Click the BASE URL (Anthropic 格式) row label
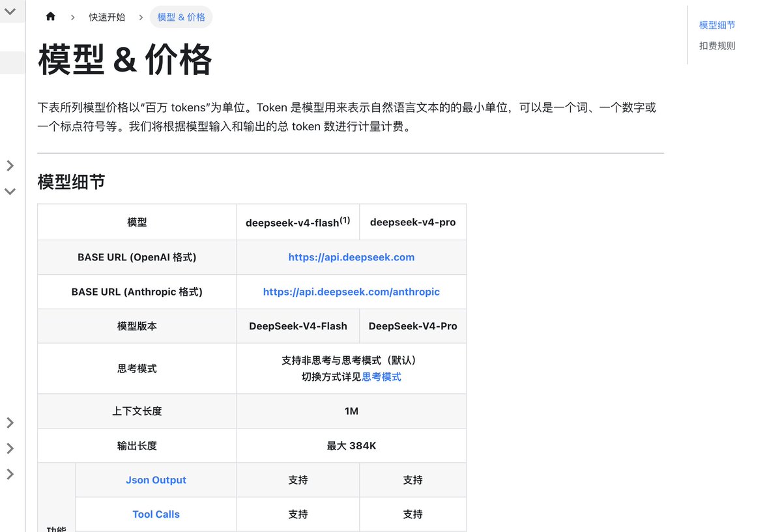 click(137, 292)
